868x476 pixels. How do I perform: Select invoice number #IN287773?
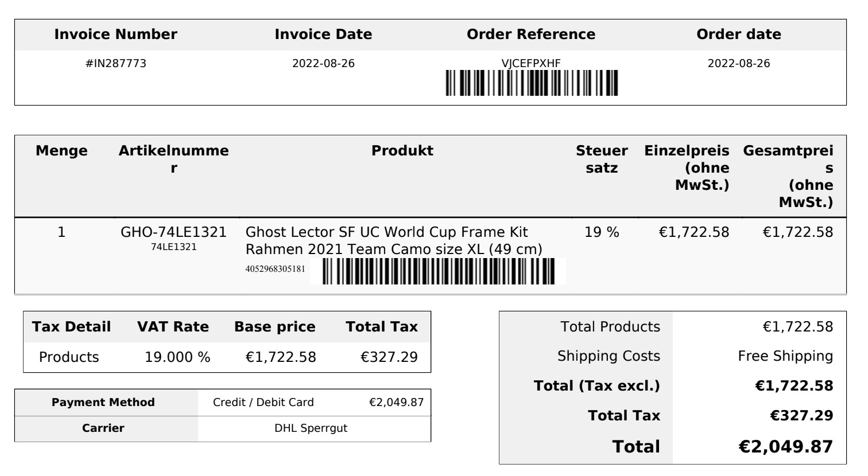pos(116,64)
